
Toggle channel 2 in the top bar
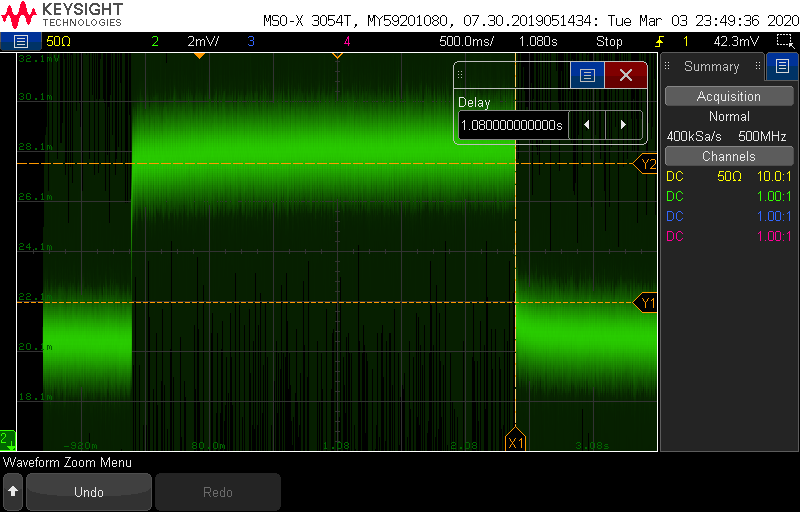[x=155, y=41]
